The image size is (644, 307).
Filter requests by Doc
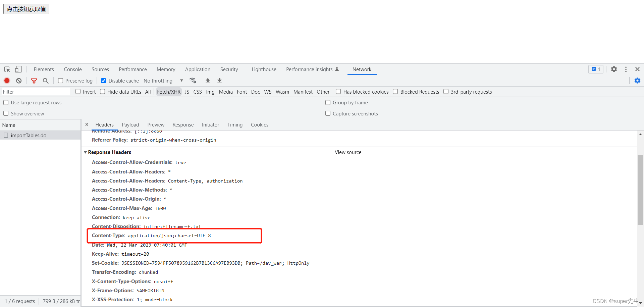pyautogui.click(x=256, y=92)
